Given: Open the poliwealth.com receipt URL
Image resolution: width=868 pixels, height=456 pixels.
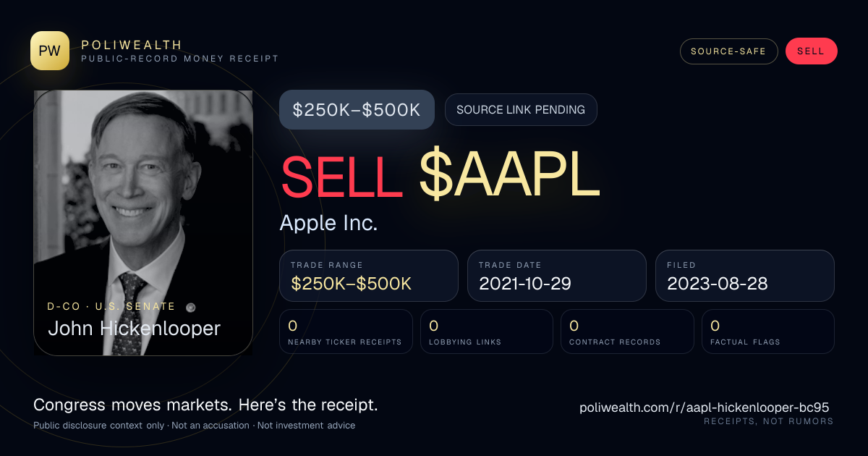Looking at the screenshot, I should [x=704, y=408].
